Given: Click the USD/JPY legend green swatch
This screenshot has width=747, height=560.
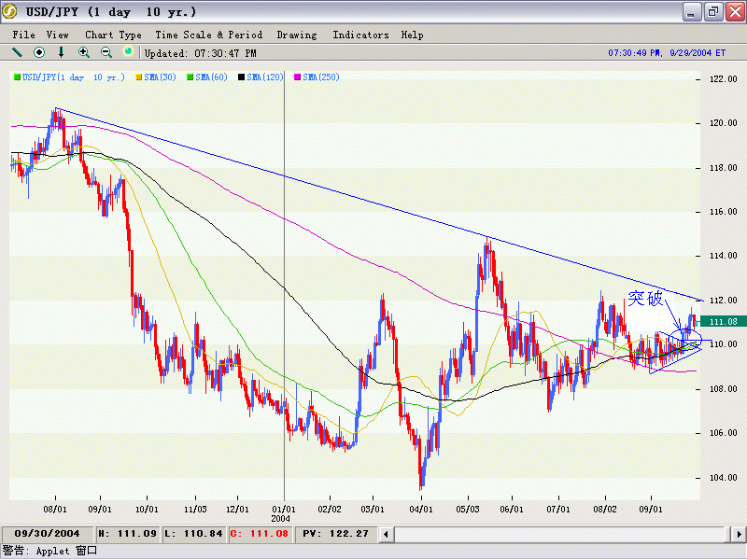Looking at the screenshot, I should pos(18,77).
